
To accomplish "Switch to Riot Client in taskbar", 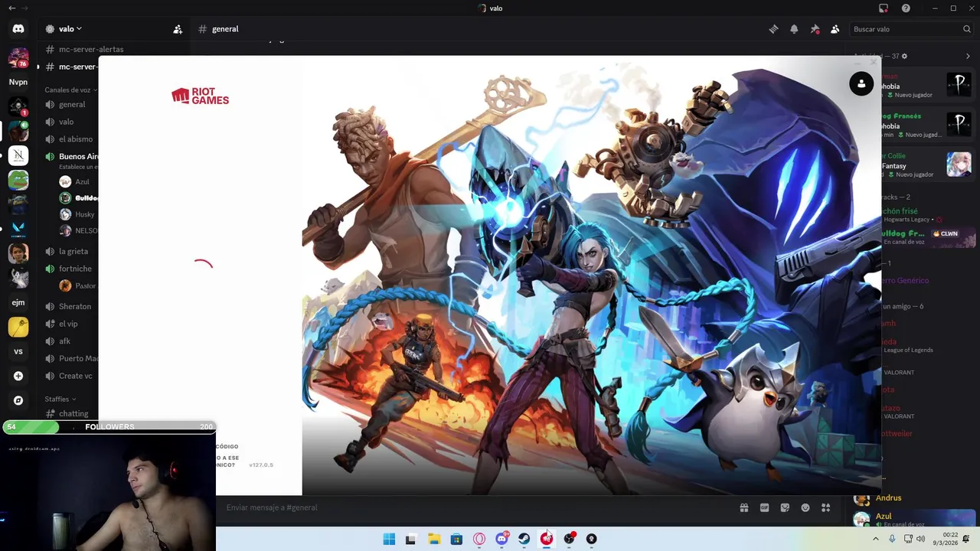I will tap(547, 539).
